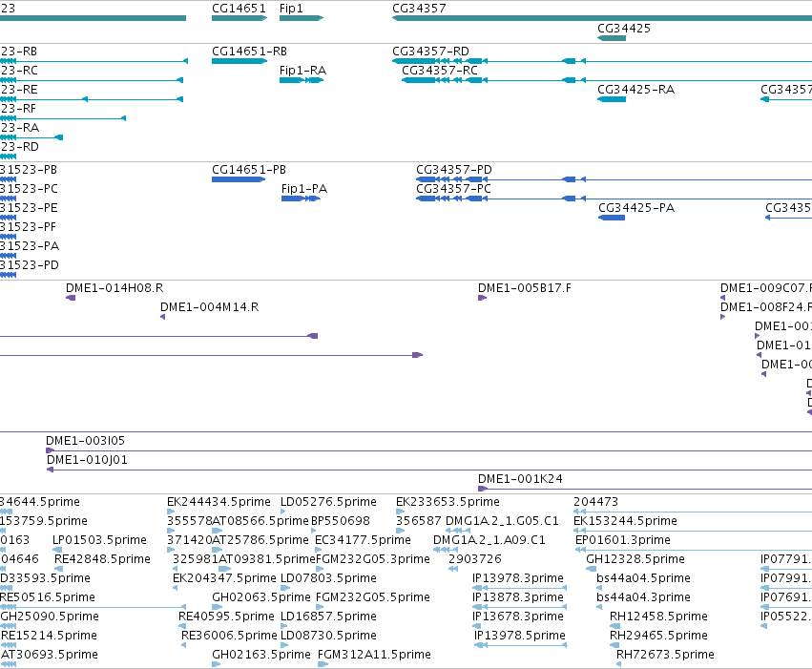Screen dimensions: 812x669
Task: Click the CG34357 gene label
Action: click(419, 9)
